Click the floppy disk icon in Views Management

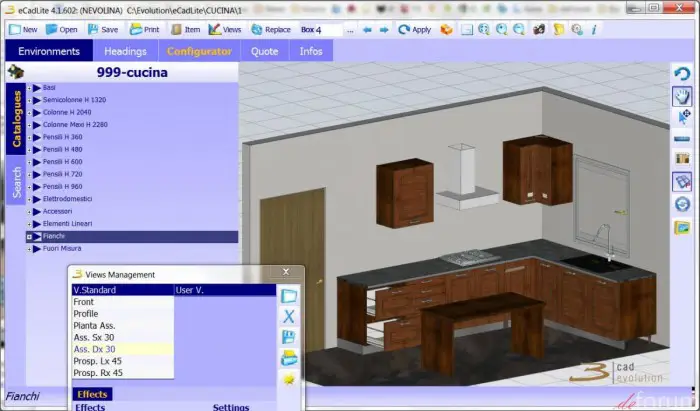[x=289, y=336]
